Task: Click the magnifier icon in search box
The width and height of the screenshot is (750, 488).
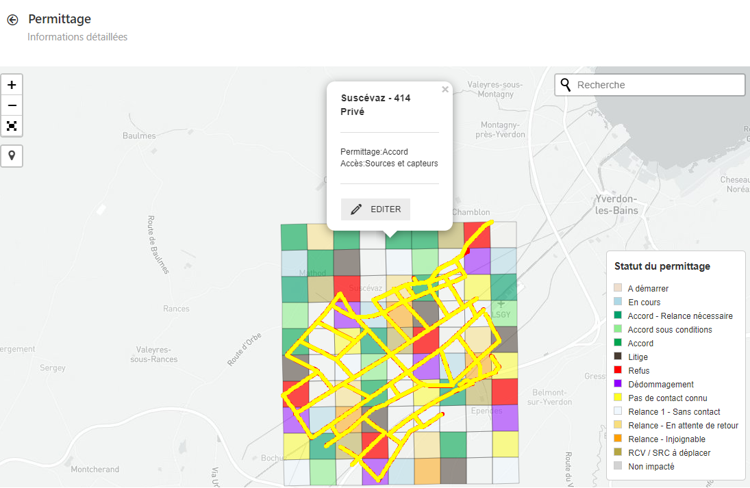Action: [x=566, y=85]
